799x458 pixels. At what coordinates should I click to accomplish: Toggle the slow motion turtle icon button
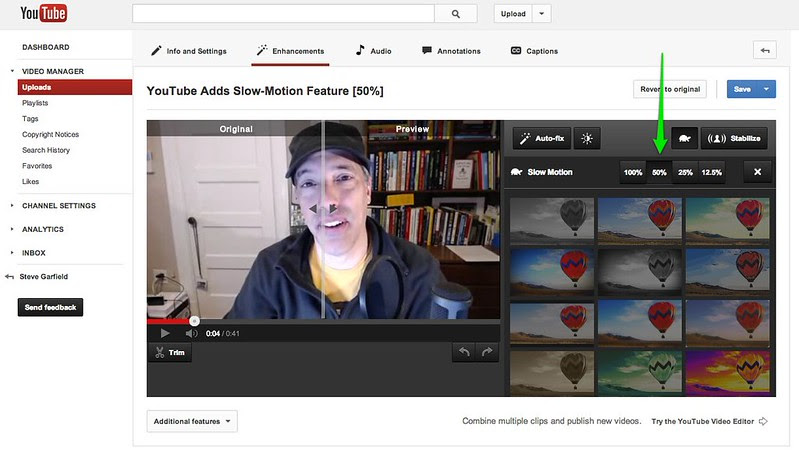pyautogui.click(x=684, y=138)
